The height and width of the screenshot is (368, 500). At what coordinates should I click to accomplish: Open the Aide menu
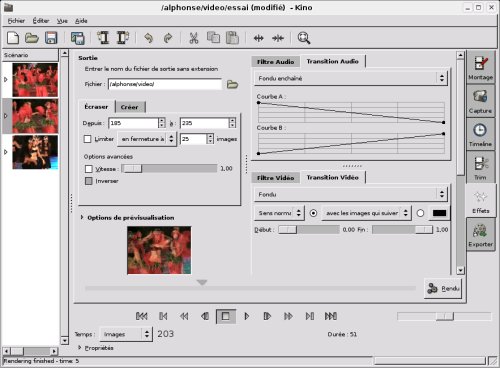pyautogui.click(x=81, y=21)
